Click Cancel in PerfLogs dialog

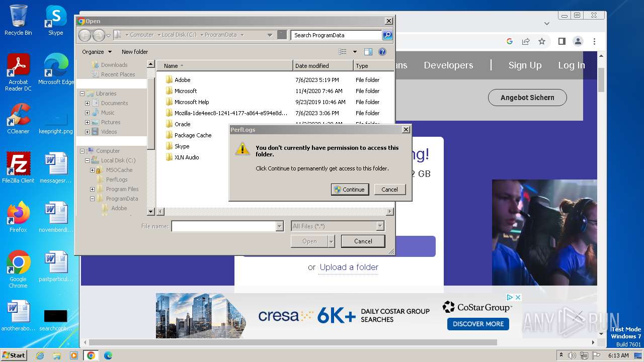389,190
